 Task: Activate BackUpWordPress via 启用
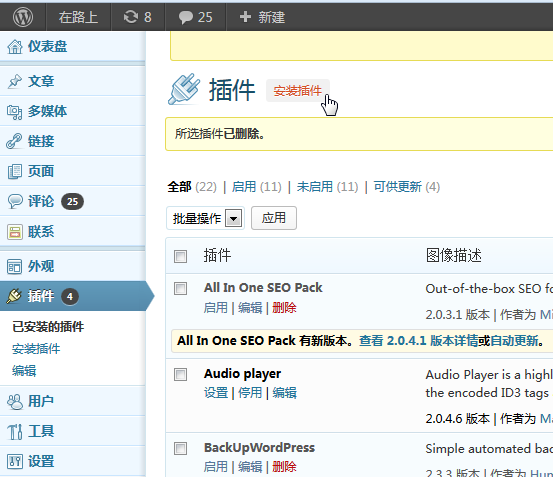tap(215, 467)
